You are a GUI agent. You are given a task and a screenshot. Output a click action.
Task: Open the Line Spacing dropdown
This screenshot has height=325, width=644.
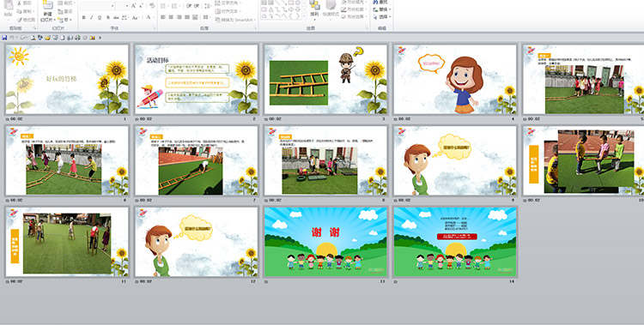tap(208, 6)
